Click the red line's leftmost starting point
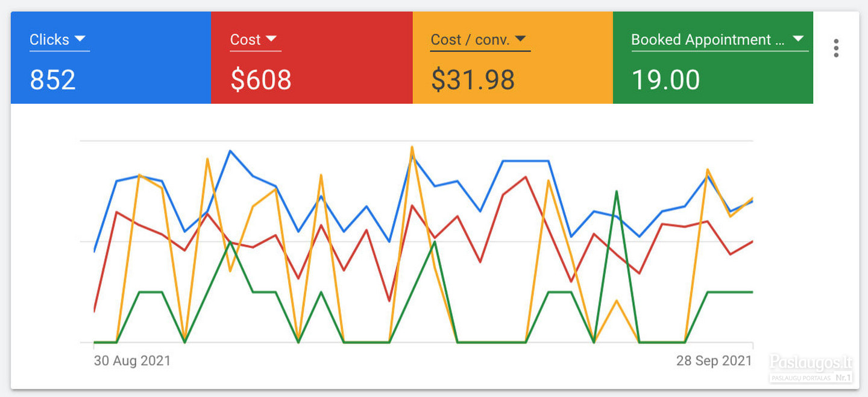This screenshot has width=868, height=397. click(95, 311)
